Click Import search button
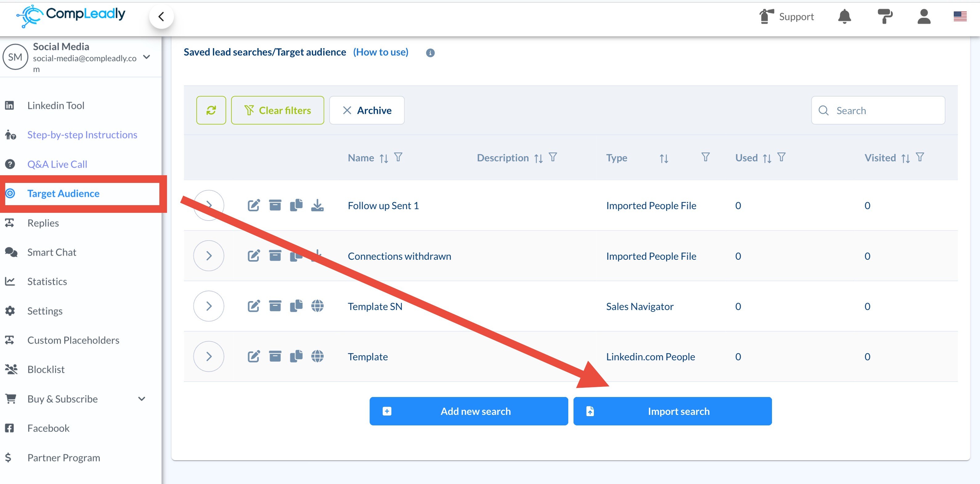Screen dimensions: 980x484 pos(672,411)
